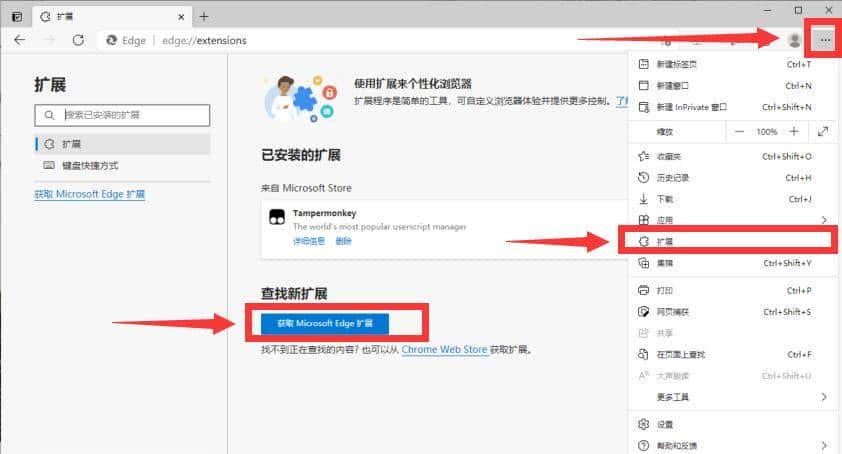Increase zoom with the plus button

coord(794,132)
